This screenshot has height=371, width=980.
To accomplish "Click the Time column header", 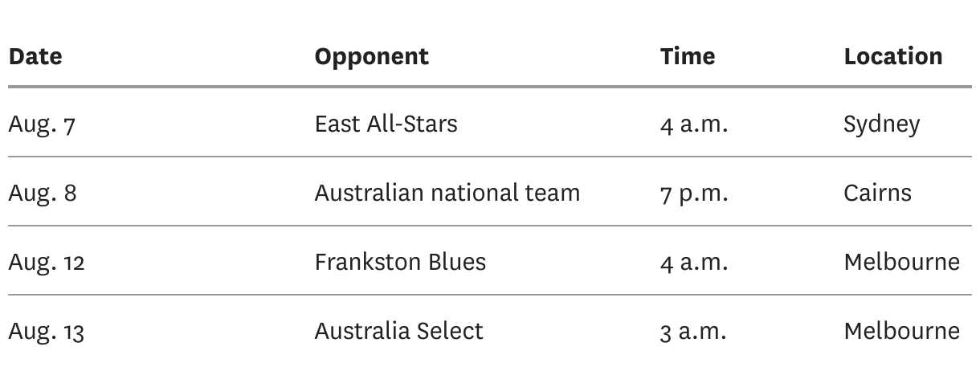I will pos(688,56).
